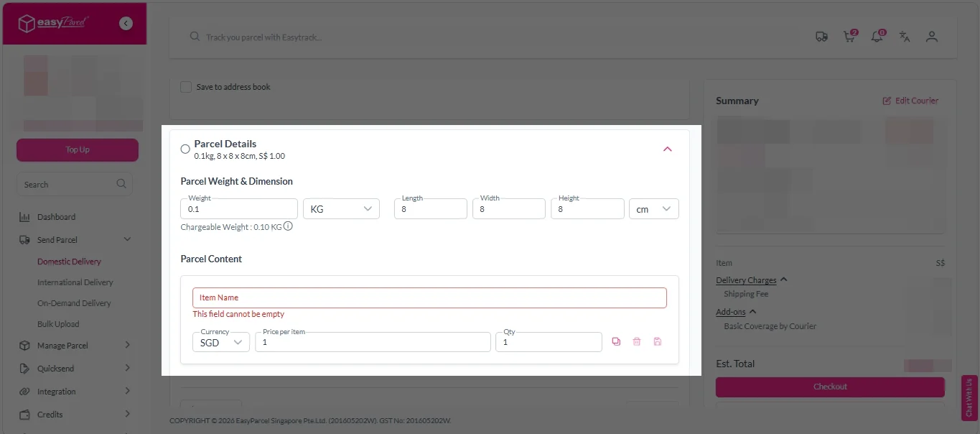The width and height of the screenshot is (980, 434).
Task: Click the delivery truck icon in header
Action: coord(821,37)
